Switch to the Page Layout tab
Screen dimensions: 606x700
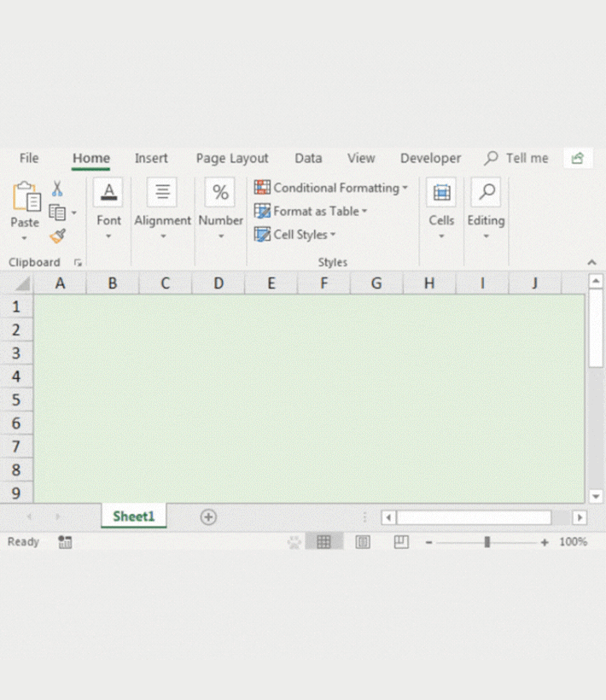click(x=232, y=158)
